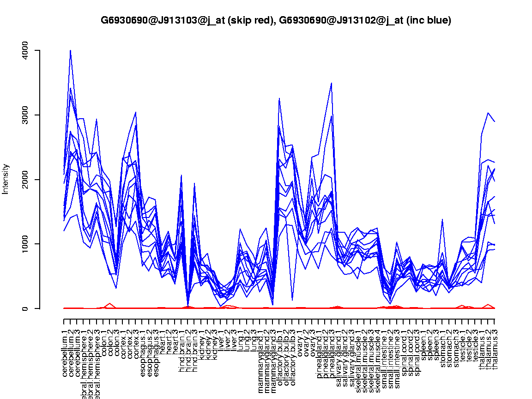Click the small red bump above colon.2

[109, 304]
